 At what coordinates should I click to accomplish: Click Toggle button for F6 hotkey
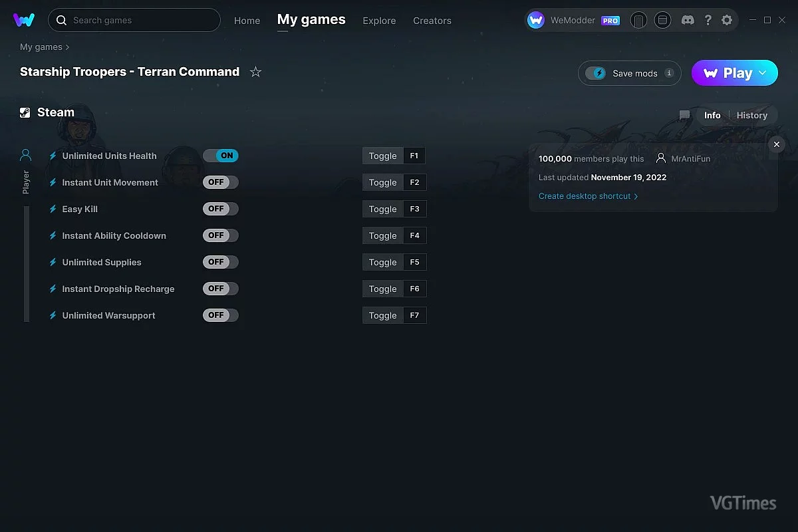[x=382, y=289]
